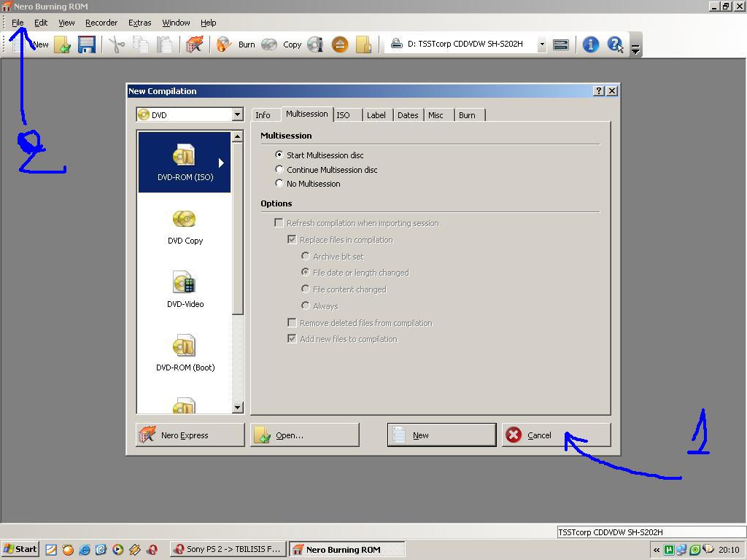The width and height of the screenshot is (747, 560).
Task: Open the Extras menu
Action: click(139, 23)
